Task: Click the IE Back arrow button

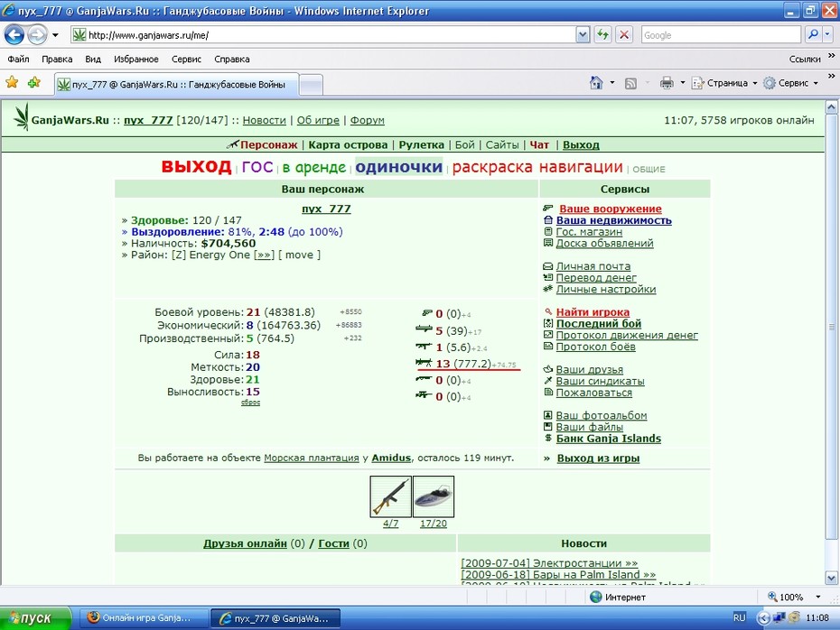Action: click(14, 35)
